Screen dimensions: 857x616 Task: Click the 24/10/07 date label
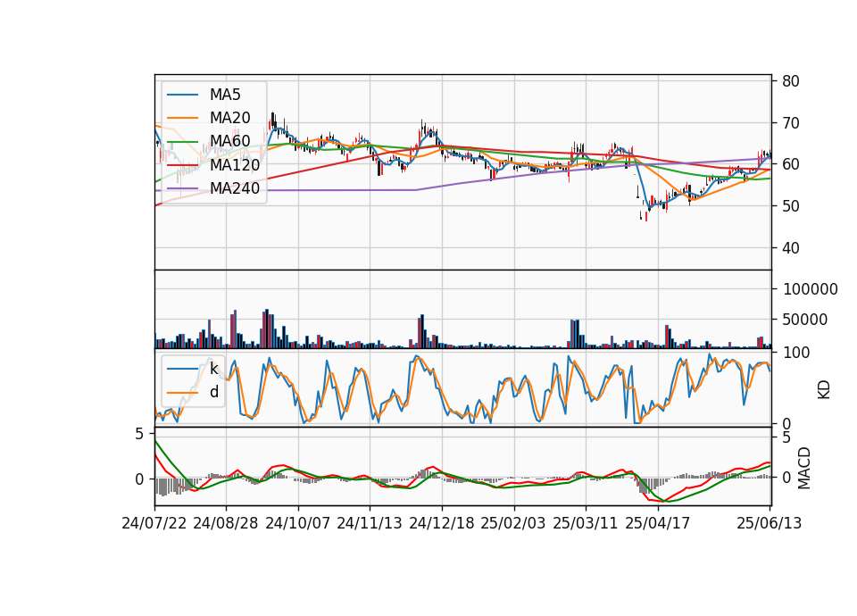(x=298, y=523)
